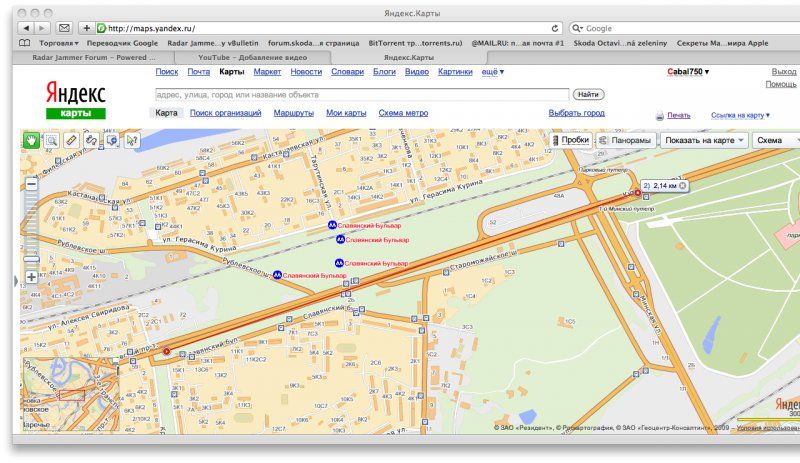Go forward with the browser forward arrow

point(42,28)
